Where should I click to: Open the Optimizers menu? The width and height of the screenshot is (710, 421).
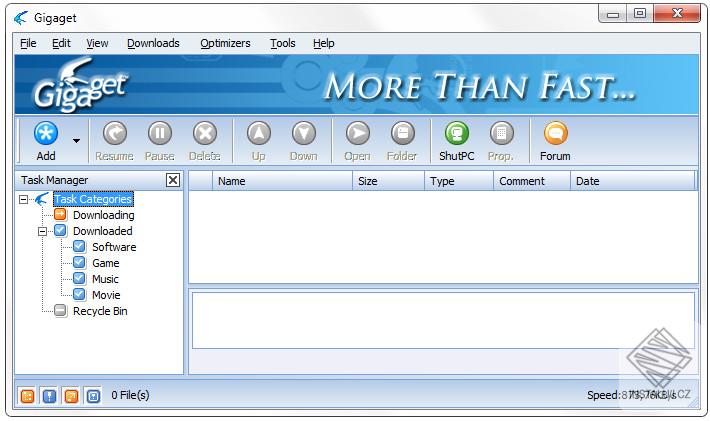pos(225,43)
